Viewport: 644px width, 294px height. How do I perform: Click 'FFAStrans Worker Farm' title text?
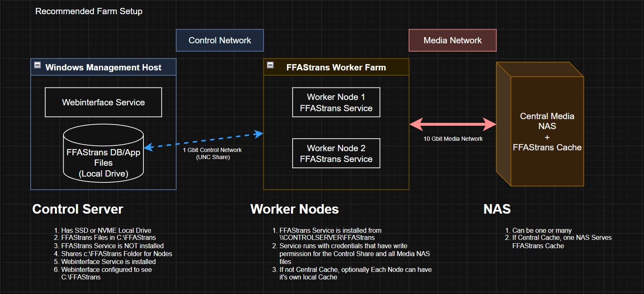(x=336, y=67)
